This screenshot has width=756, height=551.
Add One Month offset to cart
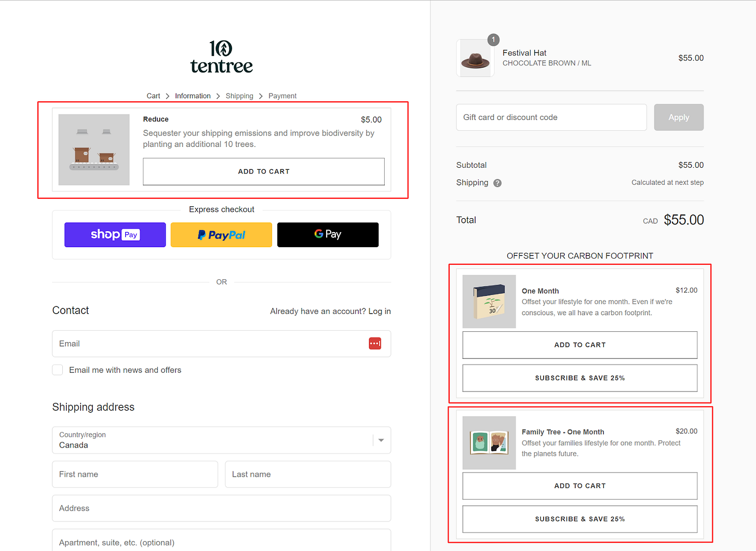tap(580, 345)
